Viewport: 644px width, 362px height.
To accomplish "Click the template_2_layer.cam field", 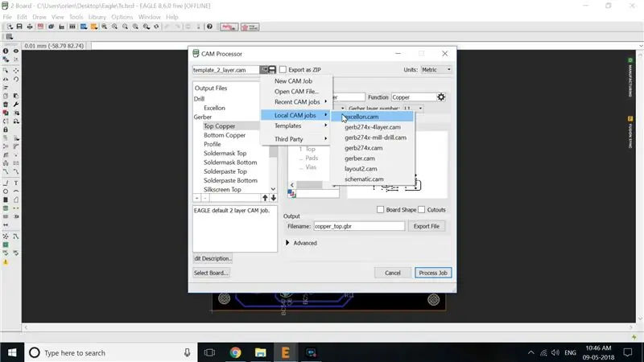I will click(226, 70).
